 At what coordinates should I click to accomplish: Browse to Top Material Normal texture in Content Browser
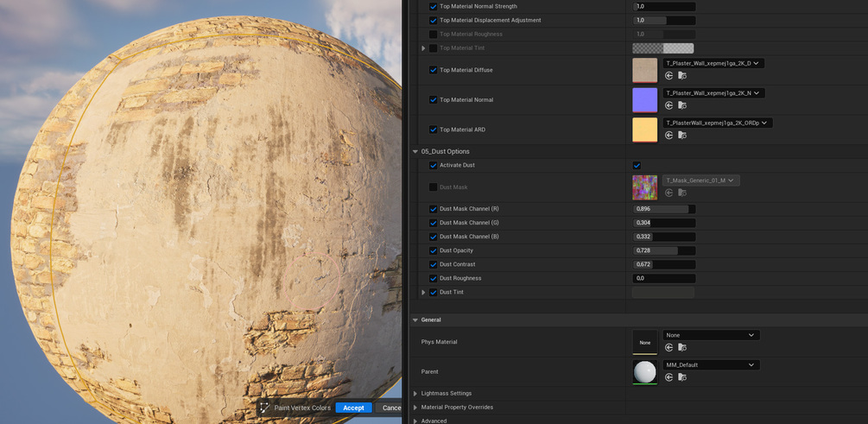pyautogui.click(x=682, y=105)
